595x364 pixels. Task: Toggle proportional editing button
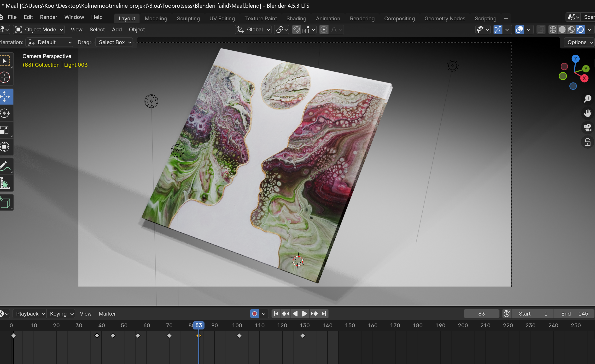tap(324, 30)
